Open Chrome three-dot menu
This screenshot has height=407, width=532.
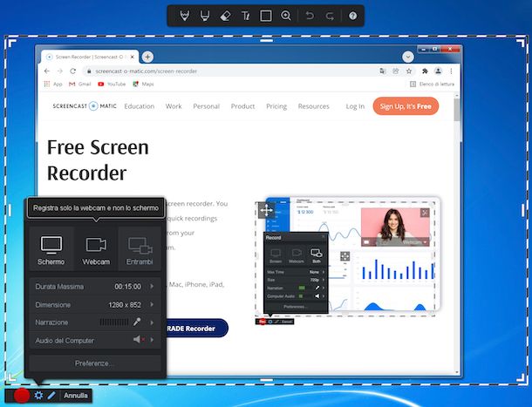(x=451, y=71)
